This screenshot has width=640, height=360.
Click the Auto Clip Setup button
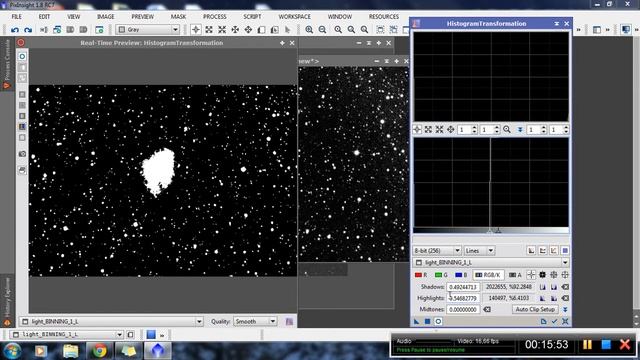pyautogui.click(x=535, y=309)
